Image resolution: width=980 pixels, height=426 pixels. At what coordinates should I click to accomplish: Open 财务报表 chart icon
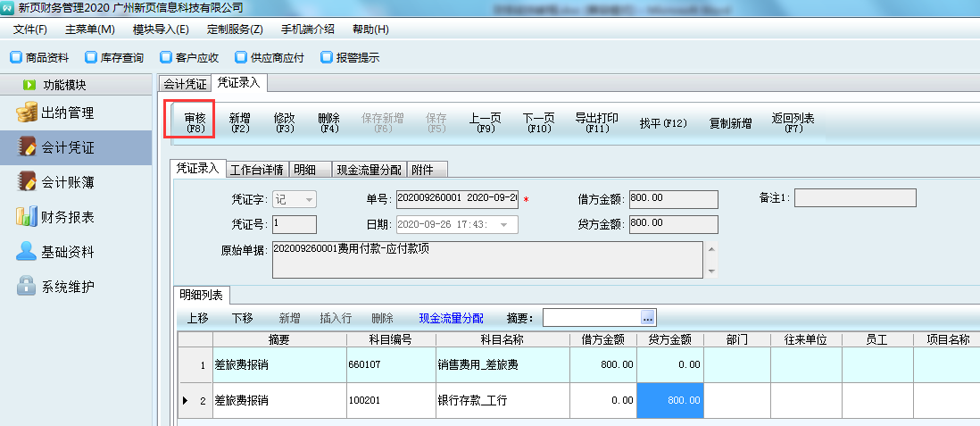tap(27, 216)
